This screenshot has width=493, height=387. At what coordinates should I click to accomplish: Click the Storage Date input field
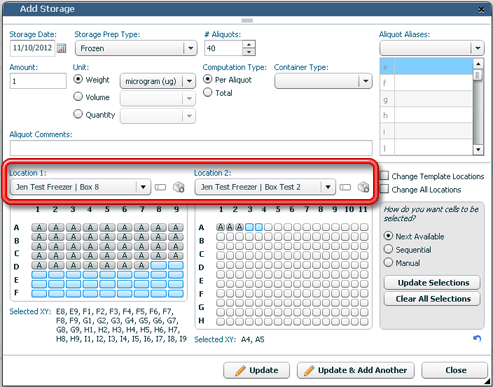point(32,48)
